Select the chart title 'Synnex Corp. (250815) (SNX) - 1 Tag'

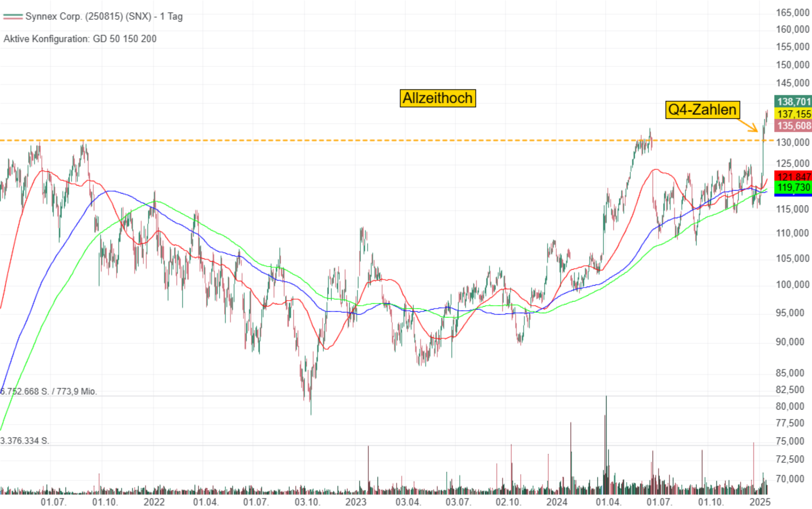point(104,17)
